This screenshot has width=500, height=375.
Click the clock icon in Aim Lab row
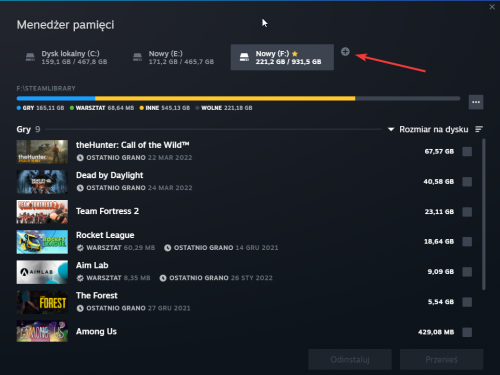coord(163,278)
